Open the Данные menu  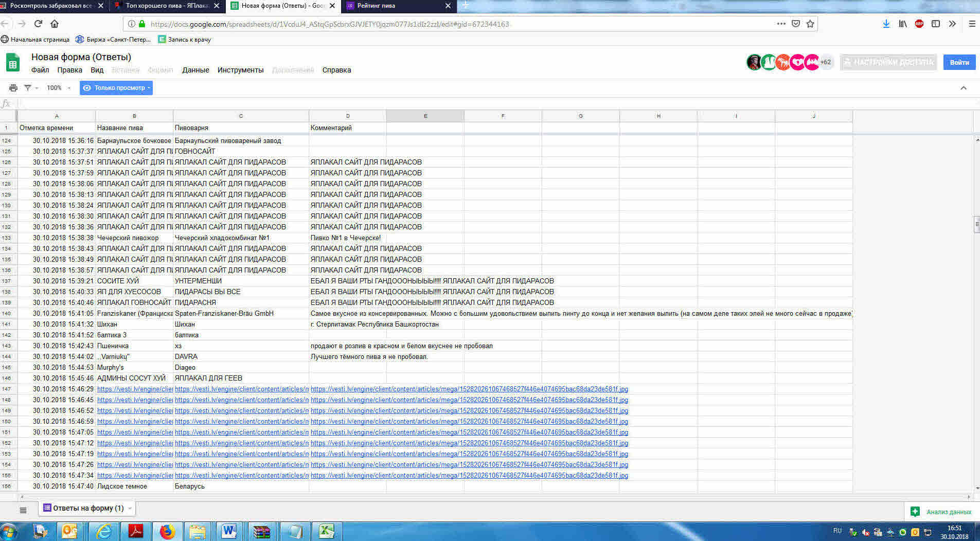tap(195, 70)
